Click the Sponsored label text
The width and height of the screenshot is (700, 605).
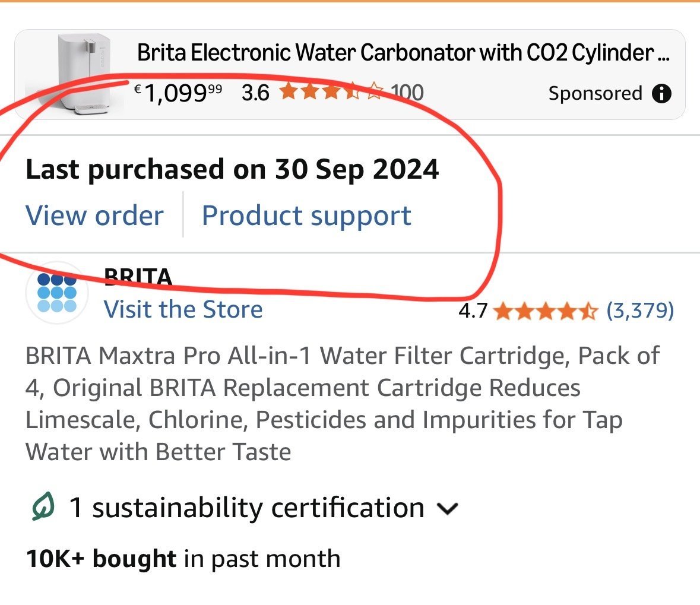595,94
